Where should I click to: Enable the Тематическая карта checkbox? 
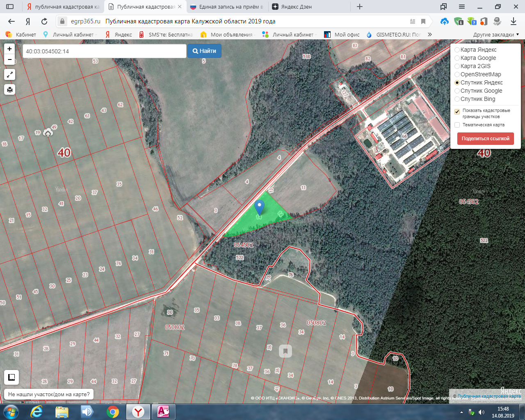457,125
